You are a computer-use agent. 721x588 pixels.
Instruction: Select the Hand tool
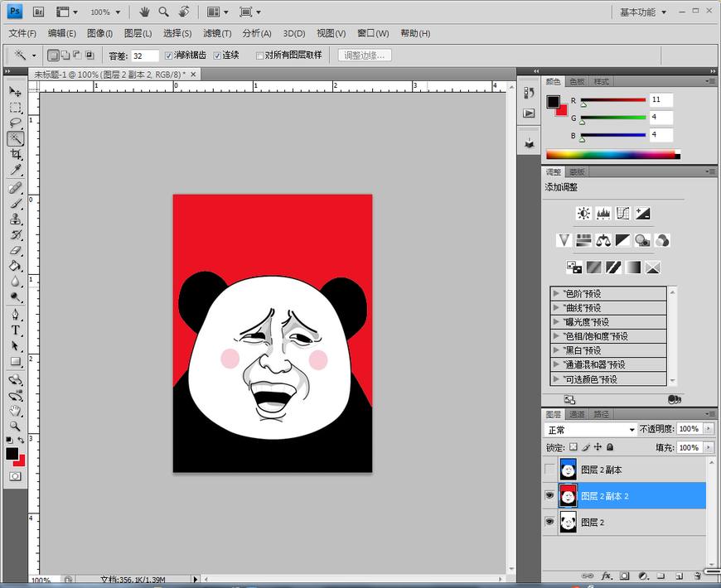click(16, 411)
